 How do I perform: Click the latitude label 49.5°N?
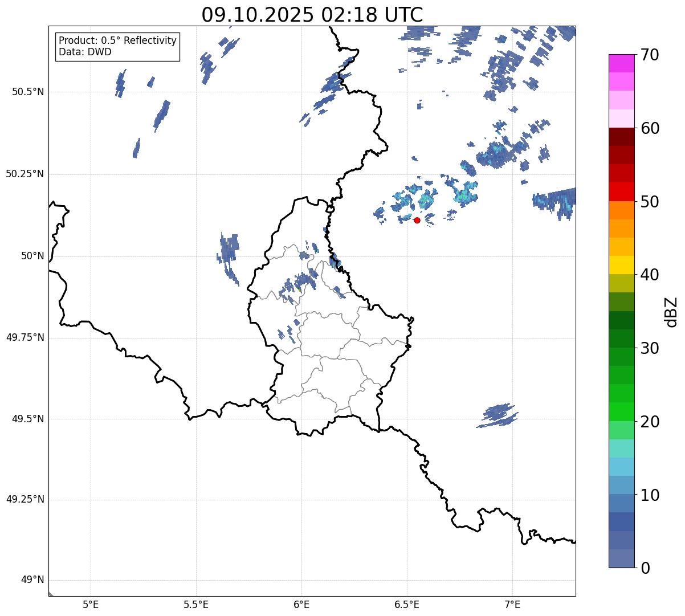[x=28, y=419]
